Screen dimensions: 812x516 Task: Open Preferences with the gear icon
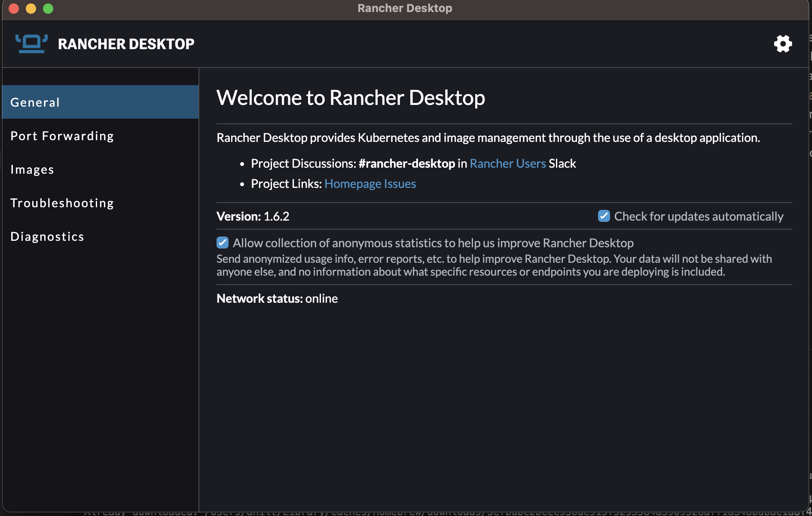(x=783, y=44)
